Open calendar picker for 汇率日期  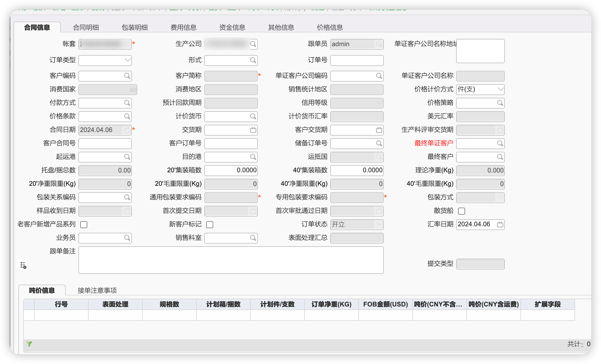click(x=500, y=224)
